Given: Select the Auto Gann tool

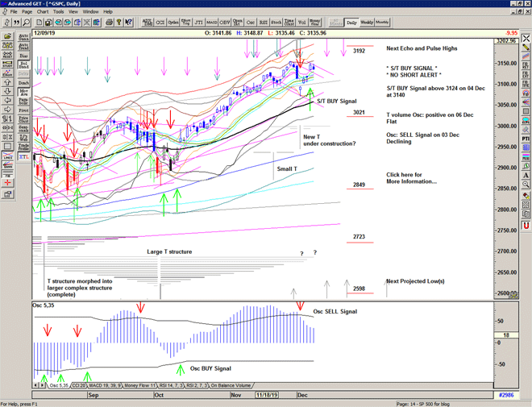Looking at the screenshot, I should coord(23,37).
